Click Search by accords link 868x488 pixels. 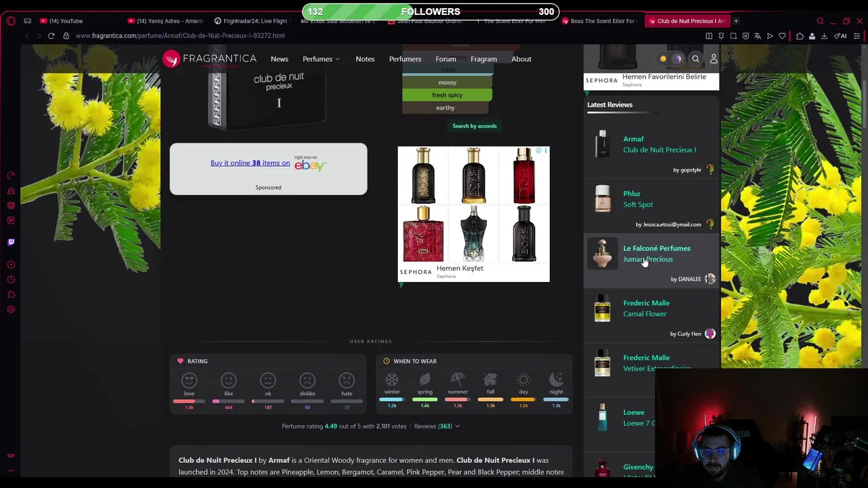click(475, 126)
